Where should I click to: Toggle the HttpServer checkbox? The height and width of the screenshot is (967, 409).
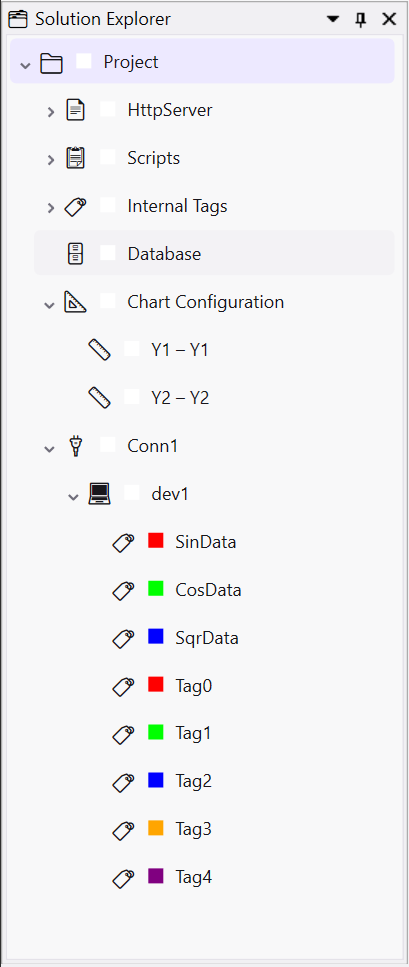click(x=108, y=109)
